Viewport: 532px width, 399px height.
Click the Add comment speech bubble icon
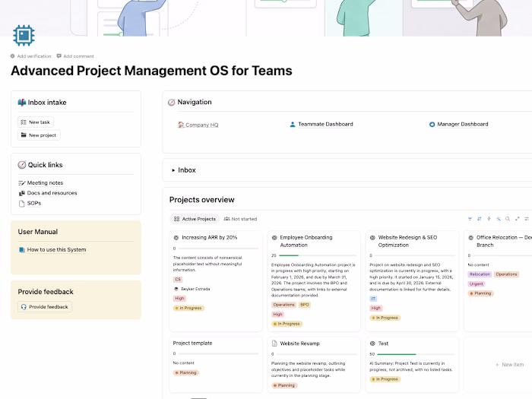pyautogui.click(x=59, y=56)
